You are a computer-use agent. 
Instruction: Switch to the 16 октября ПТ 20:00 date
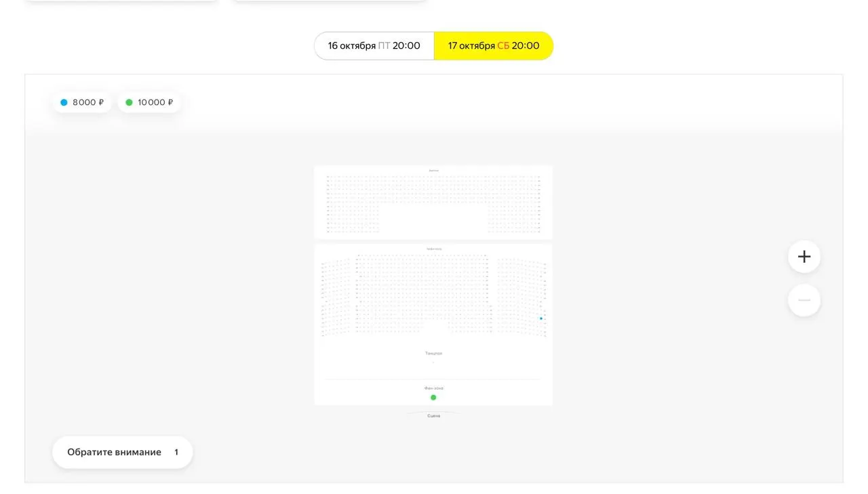[x=374, y=46]
